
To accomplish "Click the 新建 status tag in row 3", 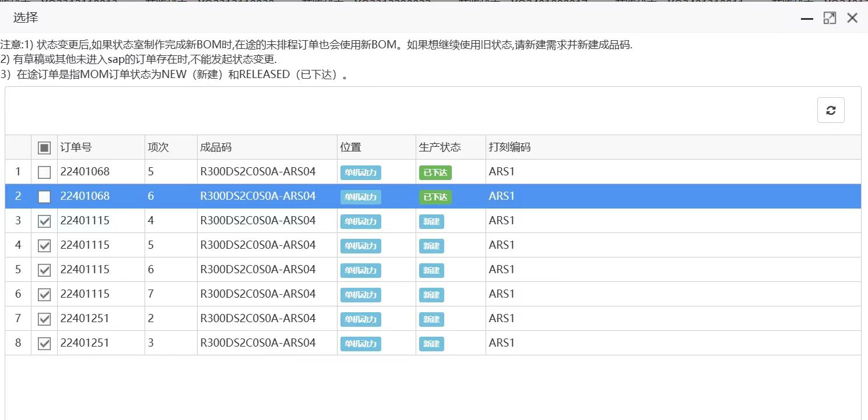I will [431, 221].
